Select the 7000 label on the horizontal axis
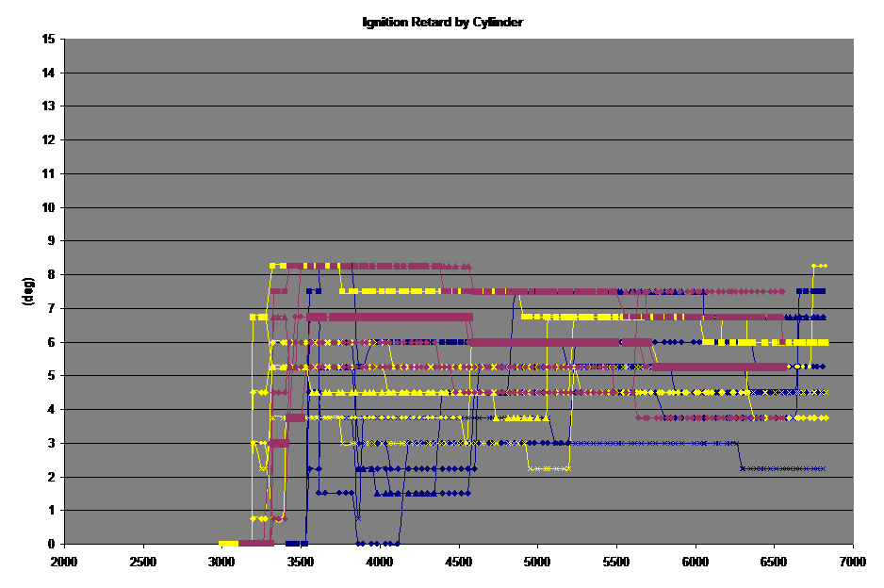The height and width of the screenshot is (588, 884). 853,561
